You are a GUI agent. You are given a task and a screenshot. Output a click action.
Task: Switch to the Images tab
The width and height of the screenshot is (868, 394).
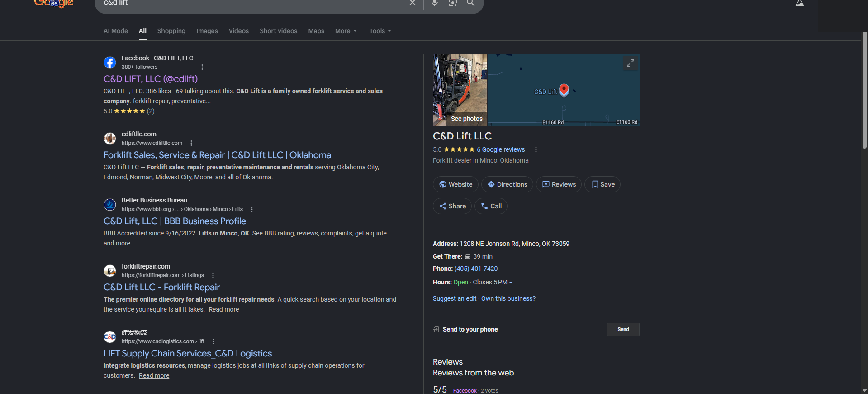[207, 31]
